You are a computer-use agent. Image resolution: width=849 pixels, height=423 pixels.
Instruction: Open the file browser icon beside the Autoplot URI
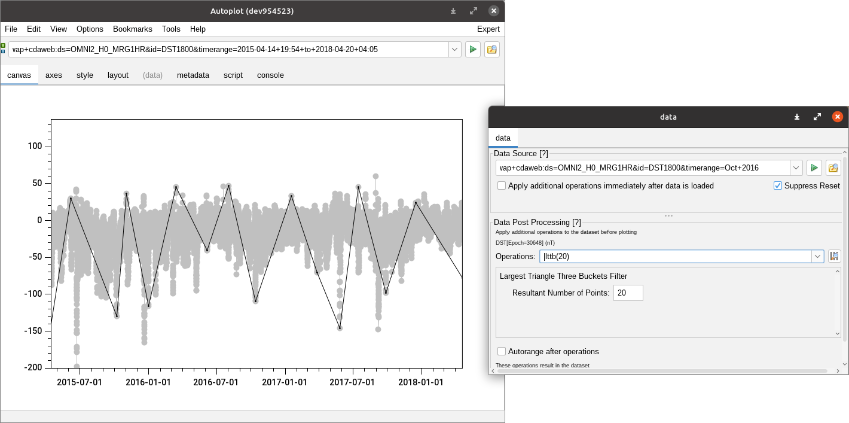pyautogui.click(x=492, y=49)
